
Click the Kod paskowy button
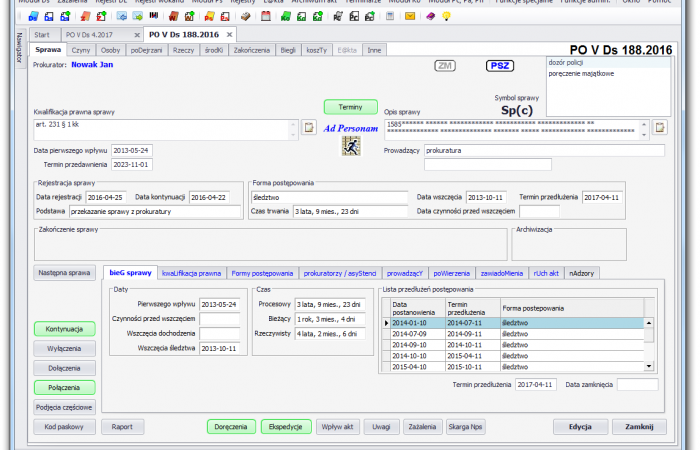click(x=64, y=427)
